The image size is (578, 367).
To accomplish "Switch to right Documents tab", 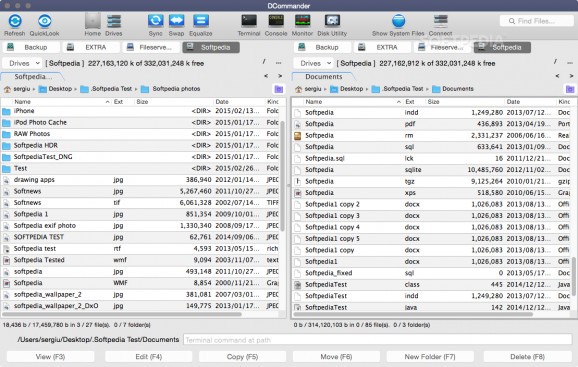I will (324, 77).
